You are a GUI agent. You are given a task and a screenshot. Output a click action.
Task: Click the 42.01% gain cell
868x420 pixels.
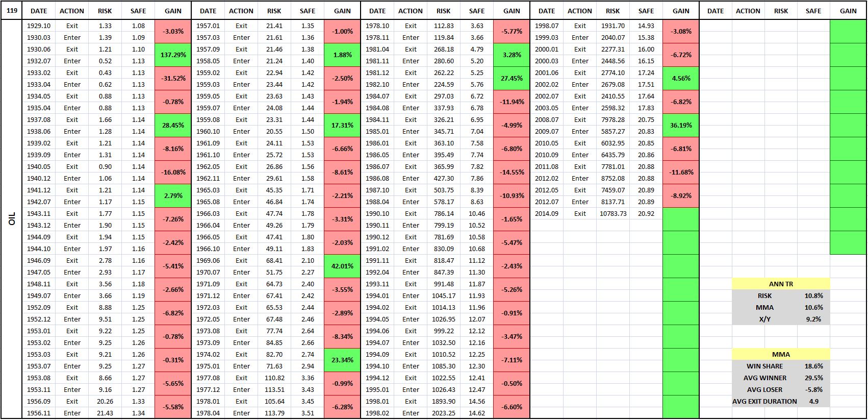[x=342, y=266]
